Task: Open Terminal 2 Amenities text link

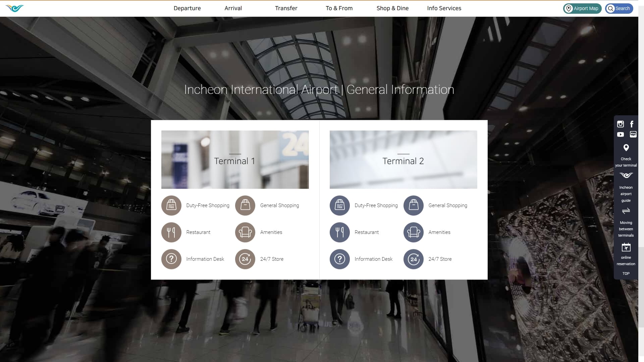Action: click(x=439, y=232)
